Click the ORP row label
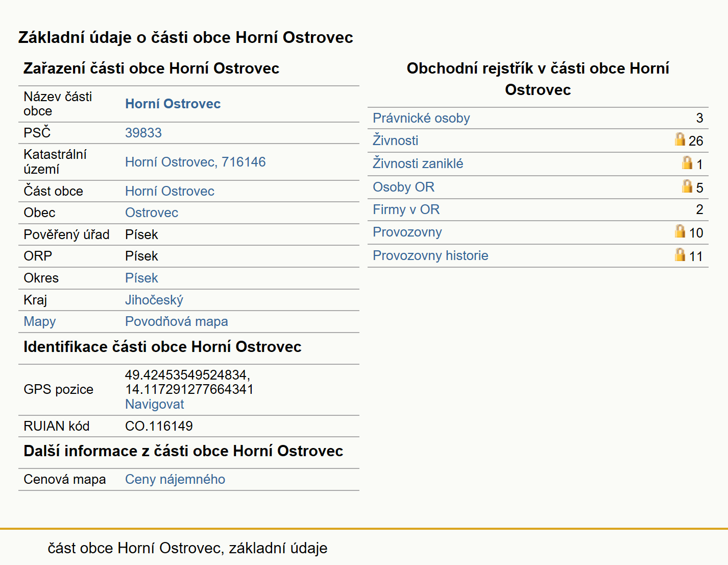Screen dimensions: 728x565 (x=38, y=256)
